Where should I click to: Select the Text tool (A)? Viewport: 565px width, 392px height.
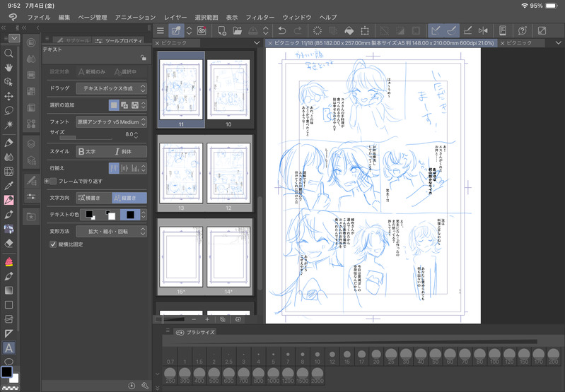(8, 348)
